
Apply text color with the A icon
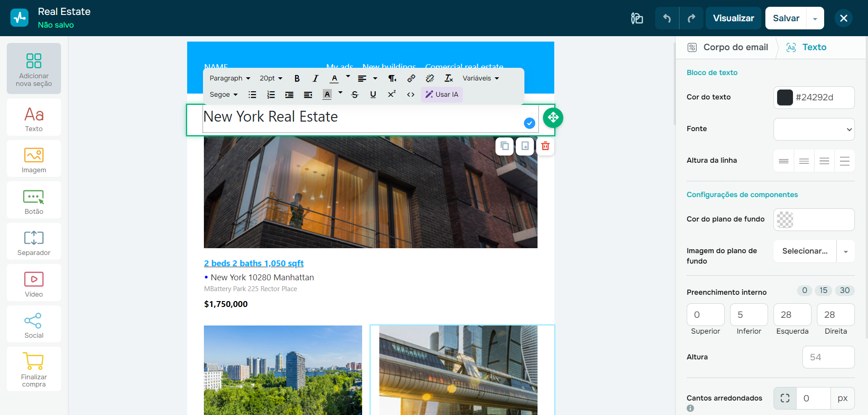point(334,78)
